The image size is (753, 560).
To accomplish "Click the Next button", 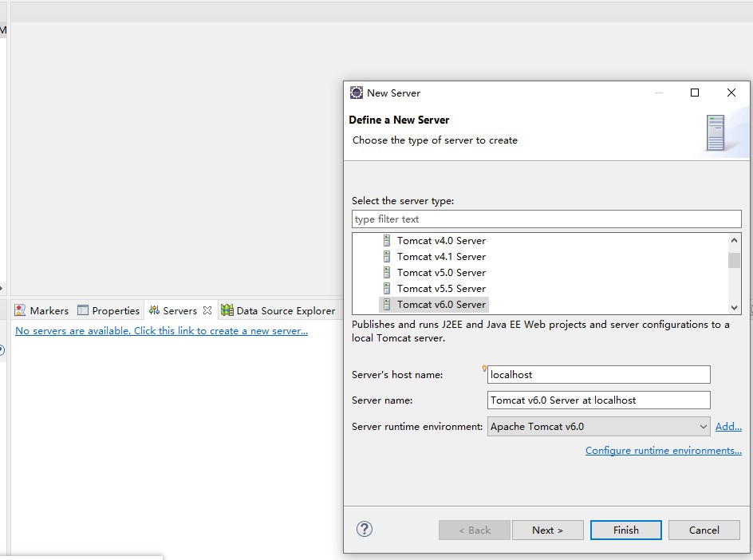I will (547, 530).
